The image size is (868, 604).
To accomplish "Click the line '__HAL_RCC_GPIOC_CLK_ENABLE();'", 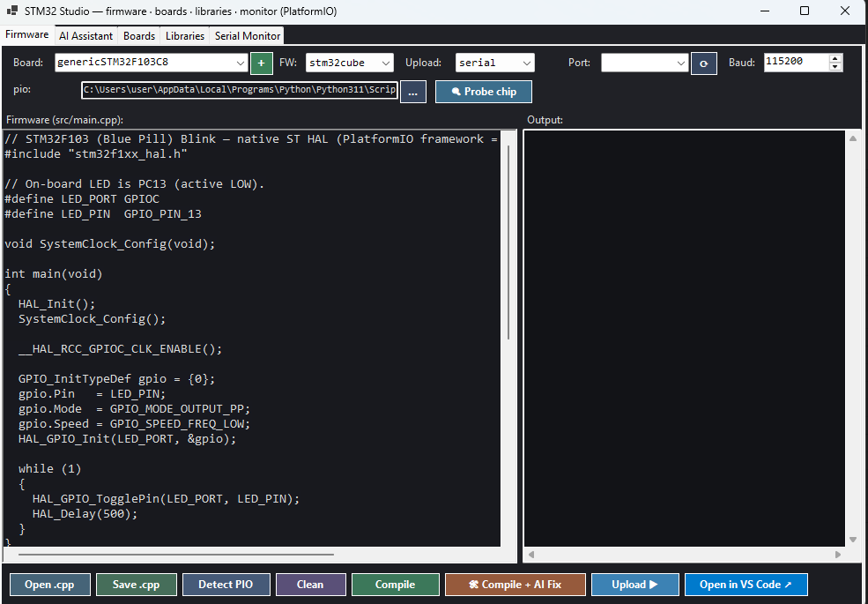I will point(120,349).
